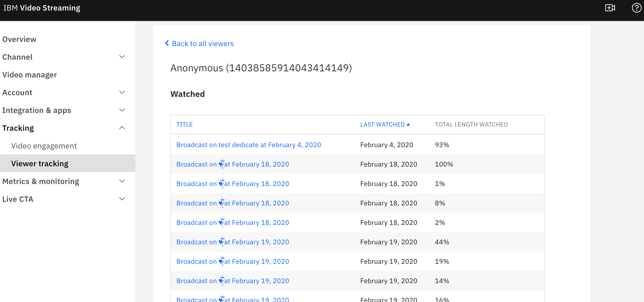The image size is (644, 302).
Task: Open the help question mark icon
Action: point(637,8)
